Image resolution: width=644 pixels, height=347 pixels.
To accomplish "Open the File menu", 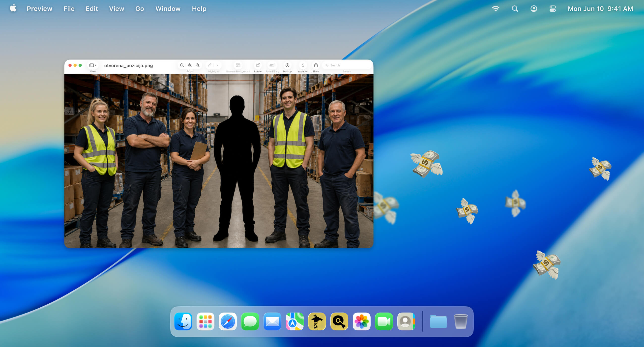I will [x=69, y=9].
